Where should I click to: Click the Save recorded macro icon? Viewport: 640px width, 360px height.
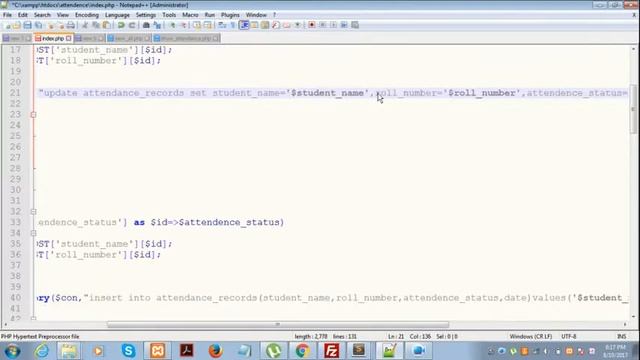coord(355,25)
